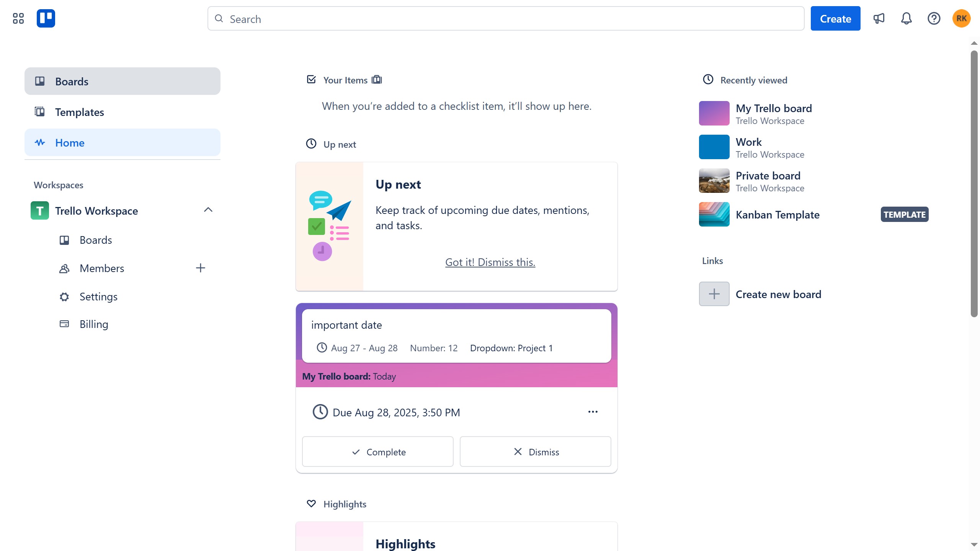The width and height of the screenshot is (980, 551).
Task: Open workspace Members item
Action: pos(102,268)
